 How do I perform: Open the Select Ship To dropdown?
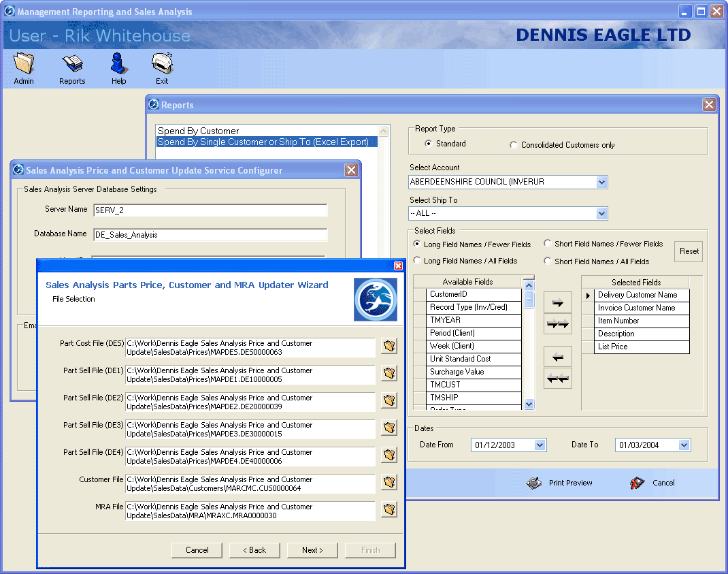(601, 213)
